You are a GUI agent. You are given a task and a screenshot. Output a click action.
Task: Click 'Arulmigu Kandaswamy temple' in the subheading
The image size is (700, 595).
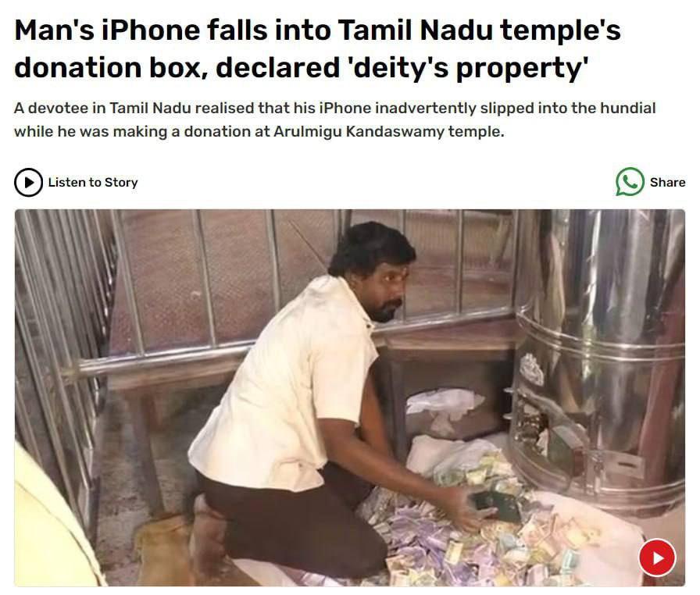click(388, 132)
